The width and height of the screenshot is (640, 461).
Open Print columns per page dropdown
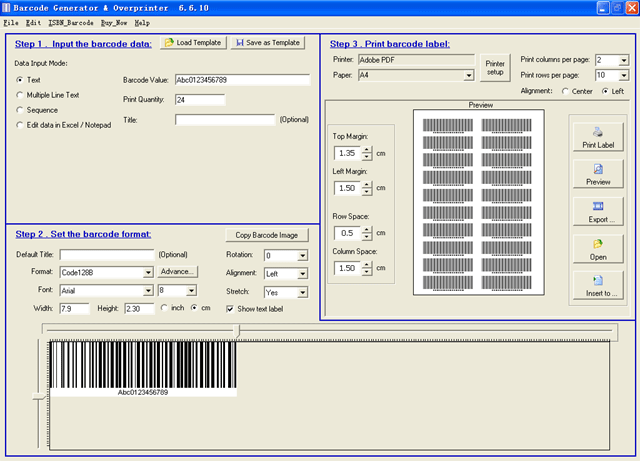[x=623, y=60]
